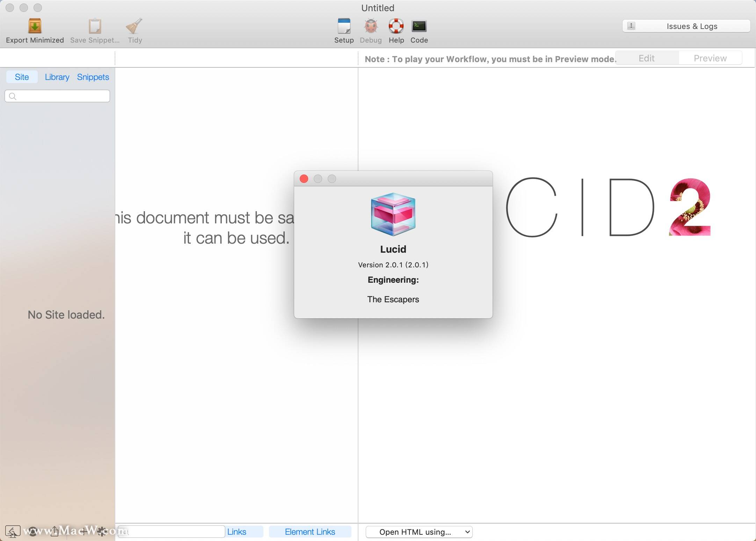Open the 'Open HTML using...' dropdown

point(419,532)
